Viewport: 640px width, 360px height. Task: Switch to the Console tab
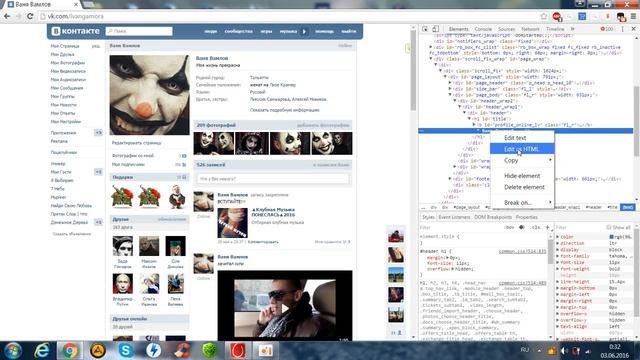coord(483,29)
